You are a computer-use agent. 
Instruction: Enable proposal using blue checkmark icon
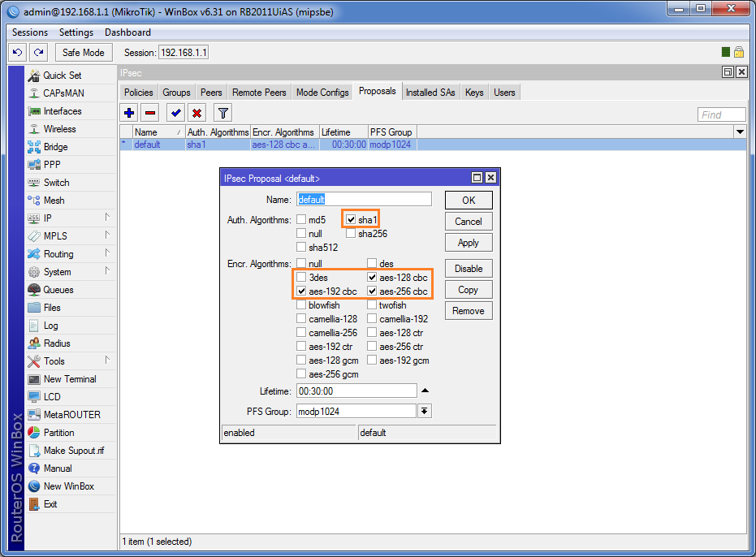[x=175, y=113]
